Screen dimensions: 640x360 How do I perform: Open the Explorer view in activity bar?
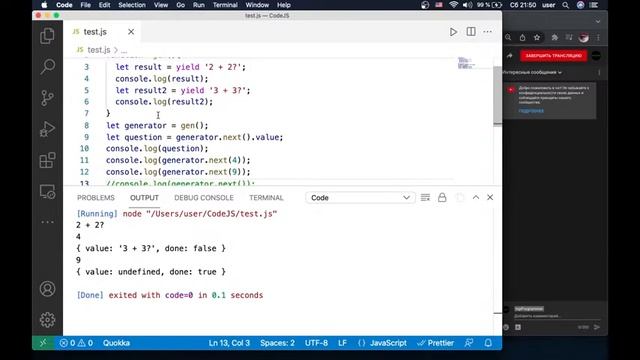pyautogui.click(x=47, y=36)
